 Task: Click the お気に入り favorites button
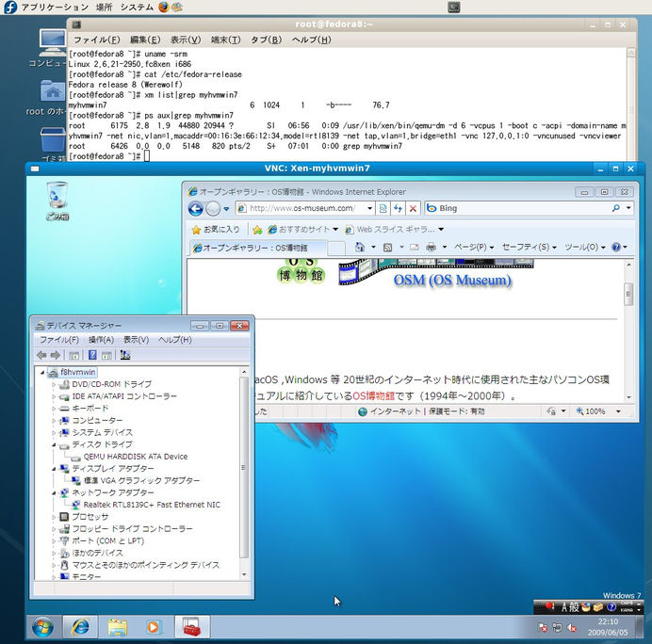216,230
